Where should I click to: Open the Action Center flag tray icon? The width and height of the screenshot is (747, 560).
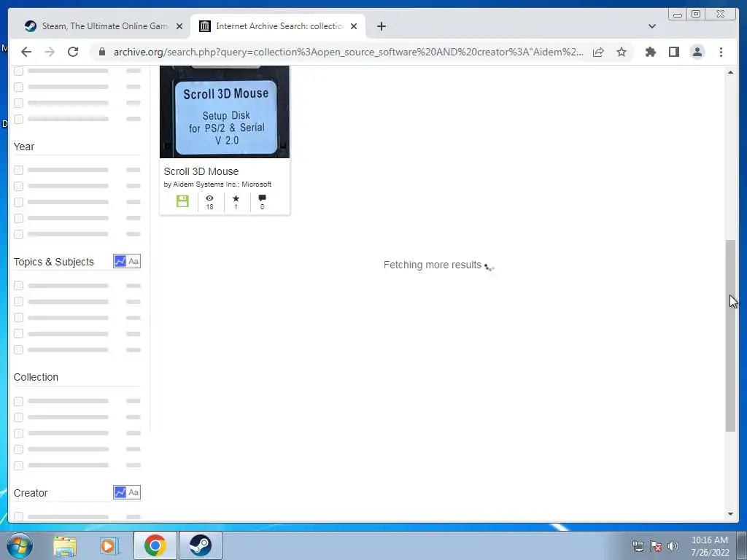(656, 546)
